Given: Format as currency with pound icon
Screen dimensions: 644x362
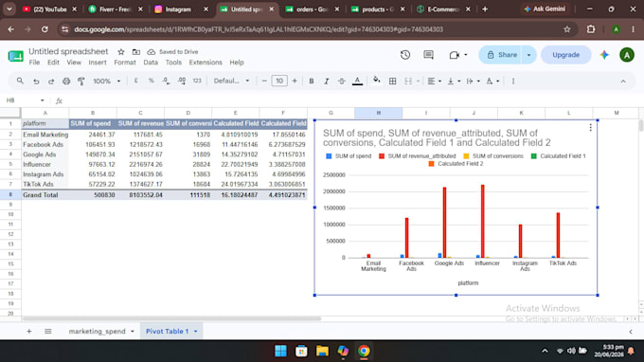Looking at the screenshot, I should (136, 81).
